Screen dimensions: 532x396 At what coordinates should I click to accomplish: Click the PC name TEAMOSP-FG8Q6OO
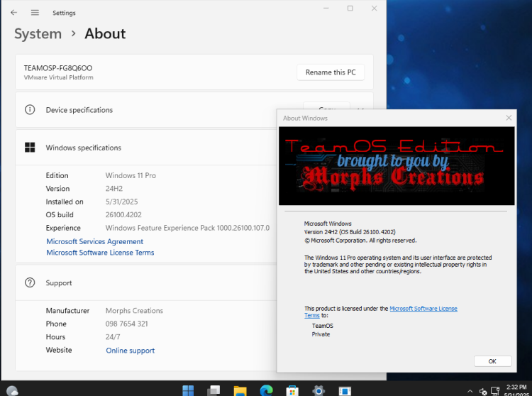(58, 68)
